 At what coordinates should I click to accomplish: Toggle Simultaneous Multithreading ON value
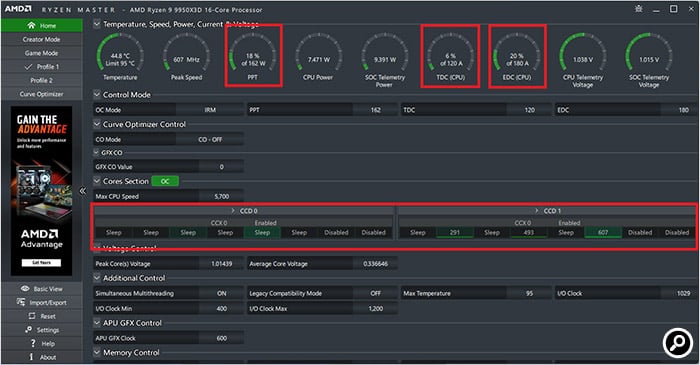[x=221, y=293]
